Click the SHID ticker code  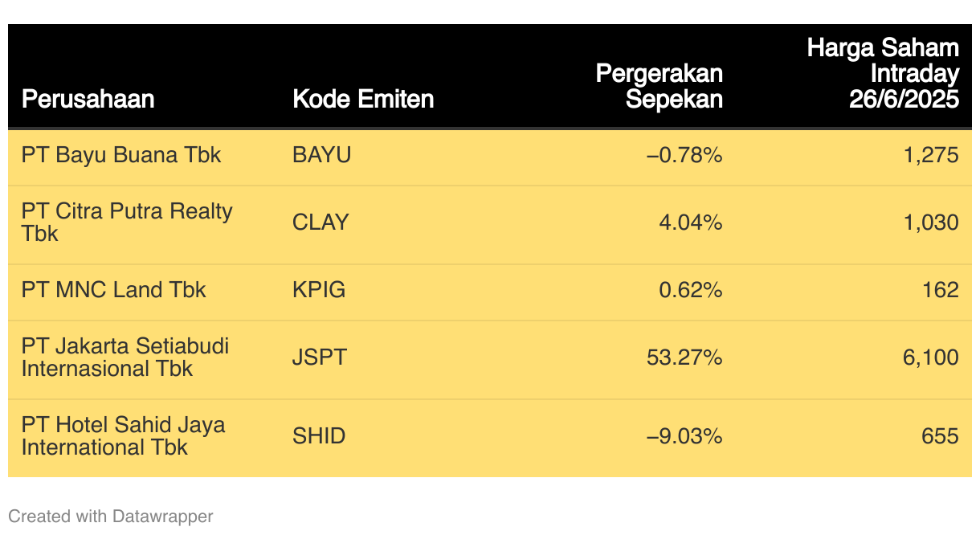tap(319, 436)
